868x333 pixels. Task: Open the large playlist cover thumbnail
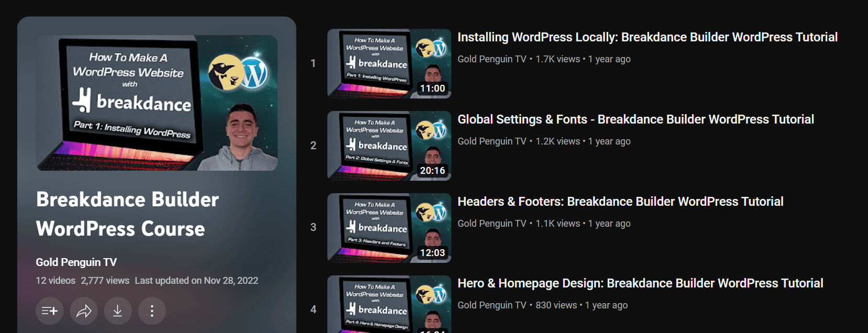[x=157, y=103]
